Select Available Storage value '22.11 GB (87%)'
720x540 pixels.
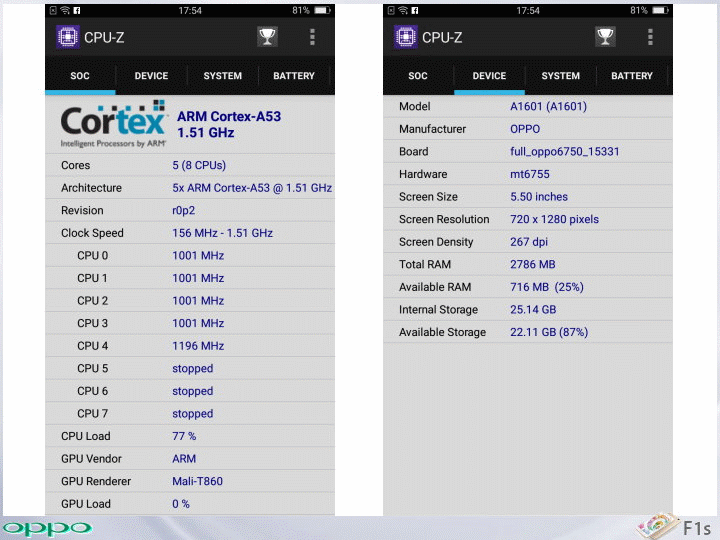tap(549, 332)
